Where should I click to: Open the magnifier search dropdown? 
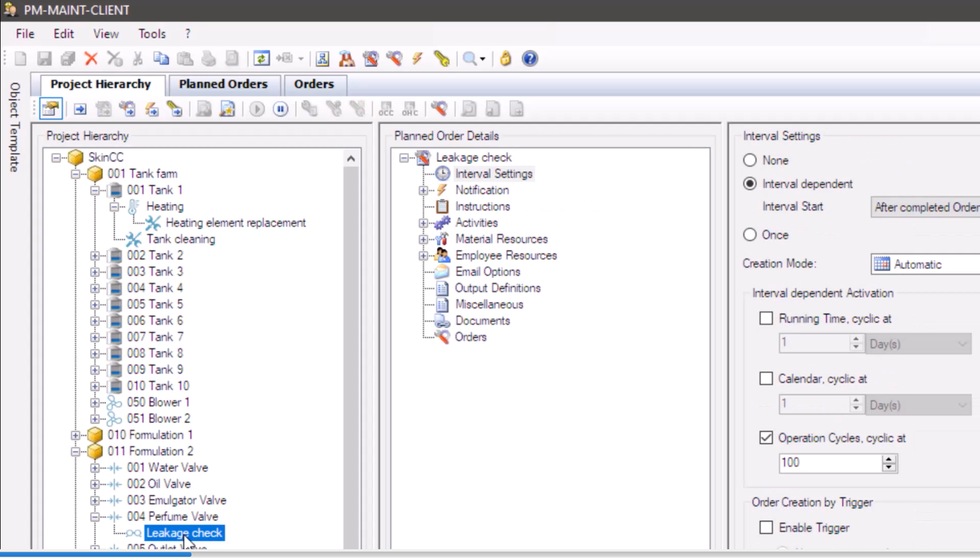pos(482,59)
